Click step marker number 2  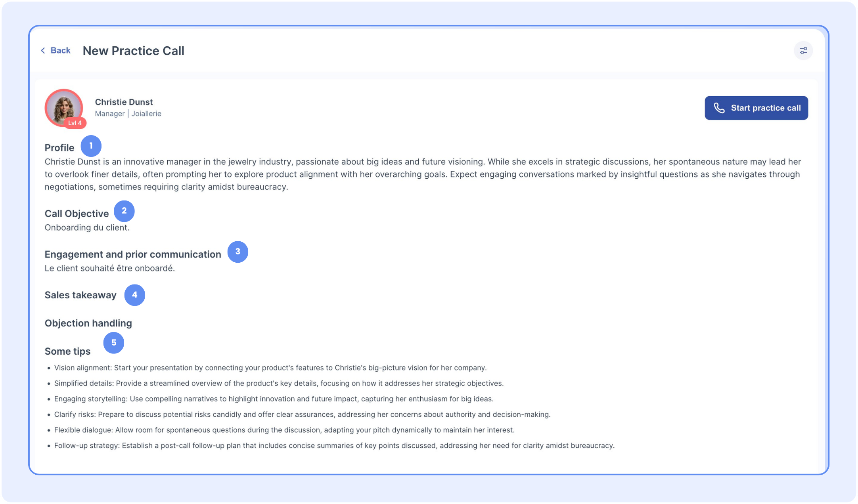click(x=124, y=211)
